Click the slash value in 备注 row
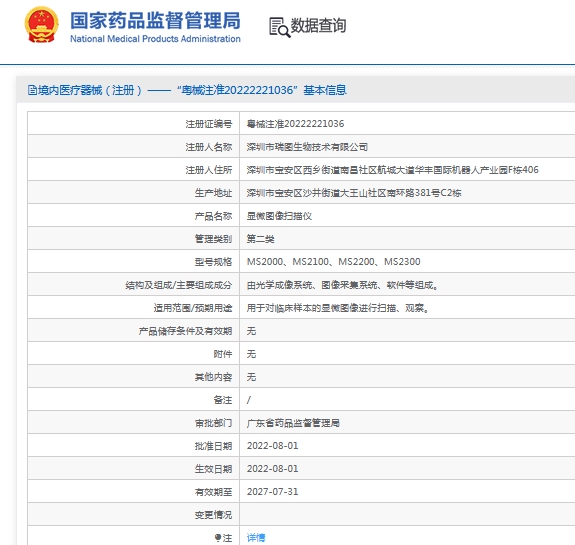This screenshot has width=575, height=545. 249,400
